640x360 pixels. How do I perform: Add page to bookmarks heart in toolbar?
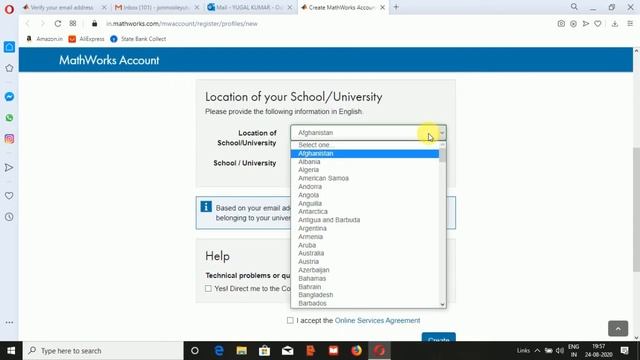click(x=598, y=24)
